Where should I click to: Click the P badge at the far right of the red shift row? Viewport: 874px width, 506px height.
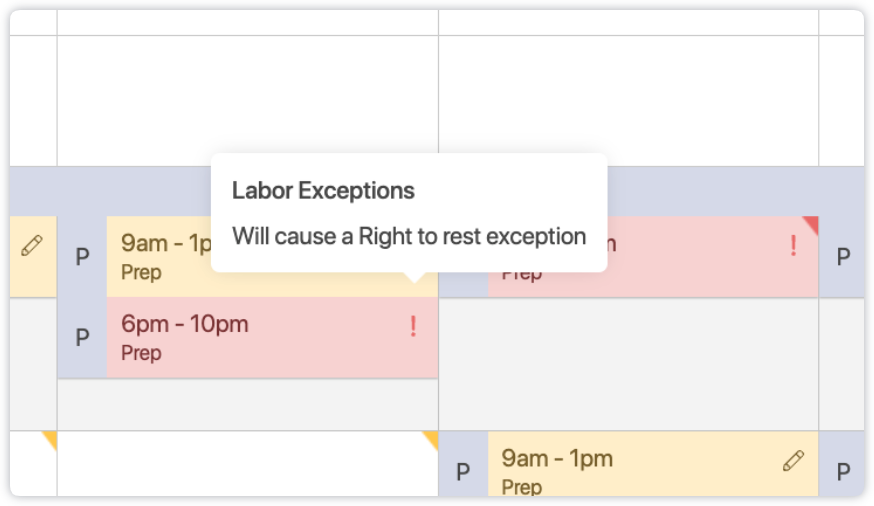(843, 257)
